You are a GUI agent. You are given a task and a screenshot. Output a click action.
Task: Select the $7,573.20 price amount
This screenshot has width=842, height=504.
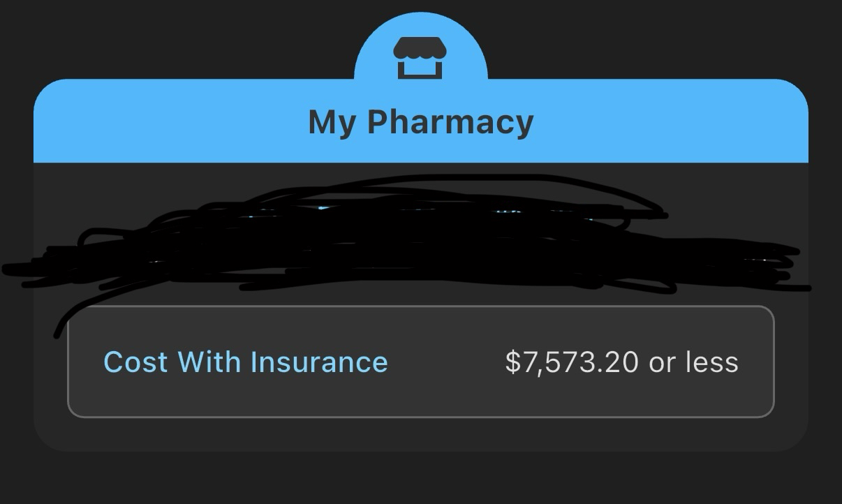[x=571, y=362]
